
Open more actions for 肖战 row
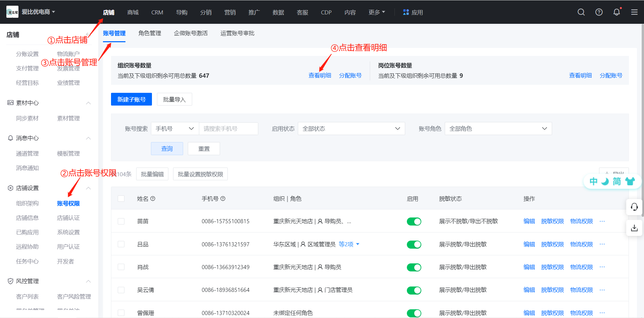(x=602, y=267)
